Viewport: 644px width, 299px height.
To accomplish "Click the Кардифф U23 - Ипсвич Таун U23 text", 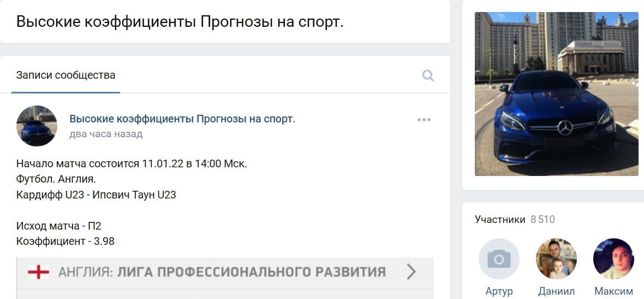I will click(x=96, y=195).
